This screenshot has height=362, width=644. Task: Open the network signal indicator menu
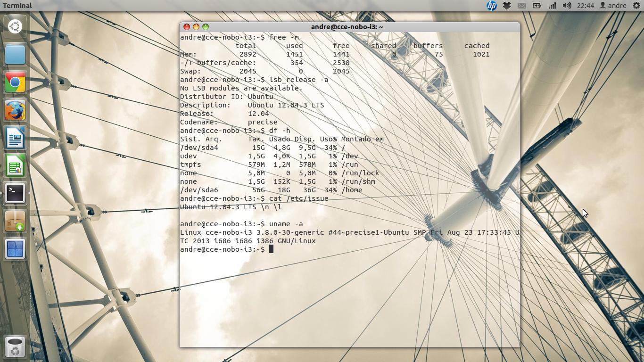pos(552,6)
